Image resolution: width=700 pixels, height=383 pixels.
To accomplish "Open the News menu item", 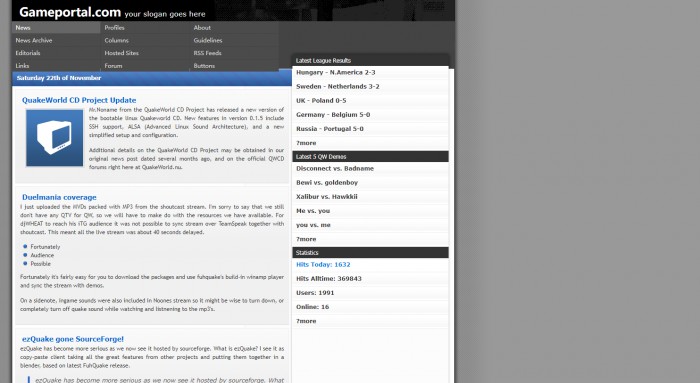I will click(x=23, y=28).
